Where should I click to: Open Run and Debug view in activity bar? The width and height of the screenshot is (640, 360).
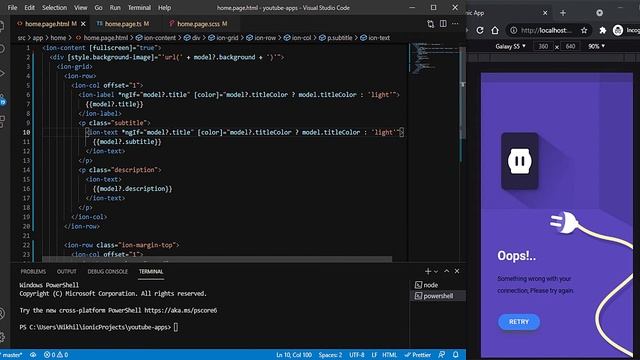tap(2, 73)
